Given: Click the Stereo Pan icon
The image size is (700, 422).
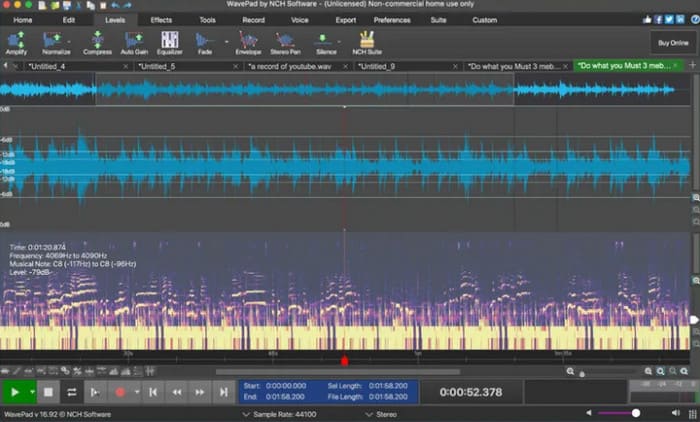Looking at the screenshot, I should pos(286,40).
